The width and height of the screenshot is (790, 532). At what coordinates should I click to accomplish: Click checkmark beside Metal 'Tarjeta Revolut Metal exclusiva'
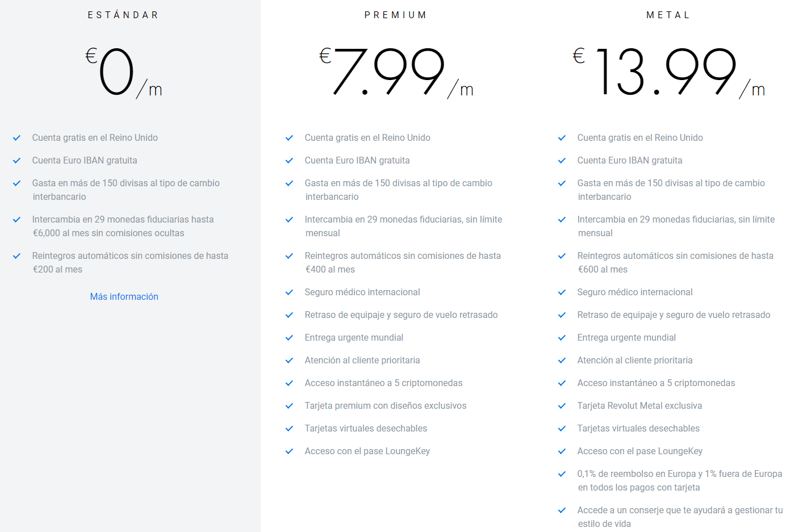click(x=562, y=406)
